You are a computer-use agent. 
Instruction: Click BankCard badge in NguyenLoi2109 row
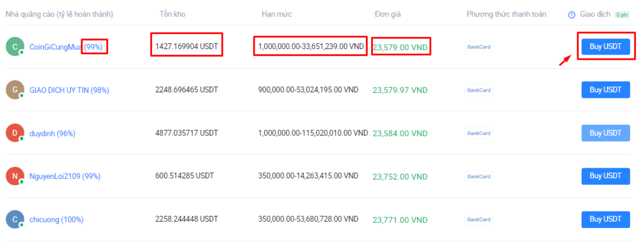tap(479, 176)
